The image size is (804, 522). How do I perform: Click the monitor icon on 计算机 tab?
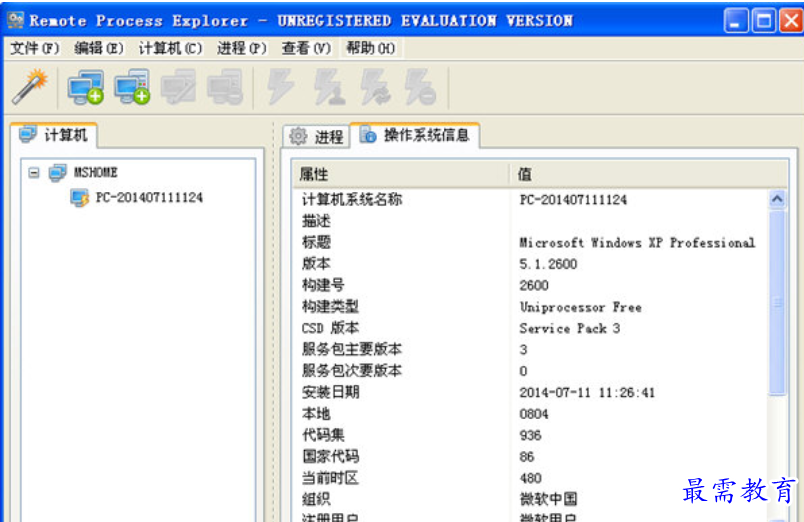(x=28, y=134)
